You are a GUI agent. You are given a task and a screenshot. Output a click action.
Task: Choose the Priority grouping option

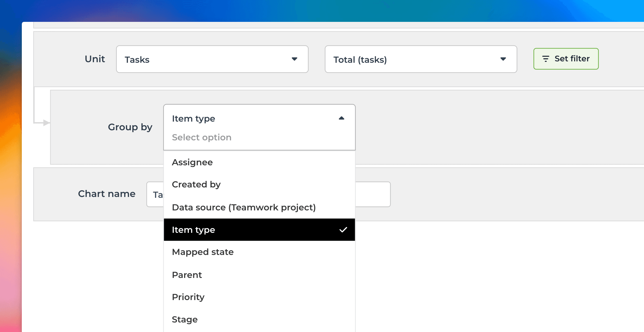tap(188, 297)
